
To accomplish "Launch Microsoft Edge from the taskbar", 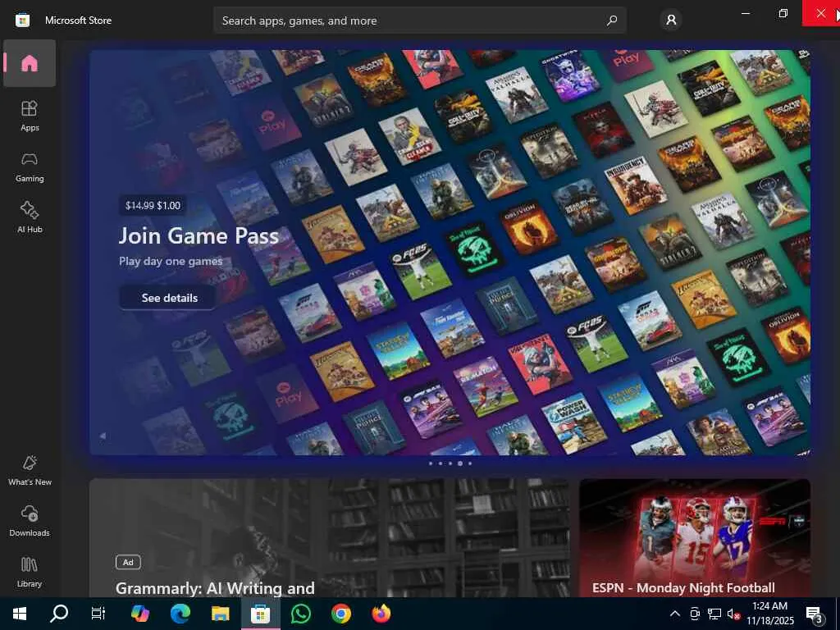I will click(x=180, y=614).
